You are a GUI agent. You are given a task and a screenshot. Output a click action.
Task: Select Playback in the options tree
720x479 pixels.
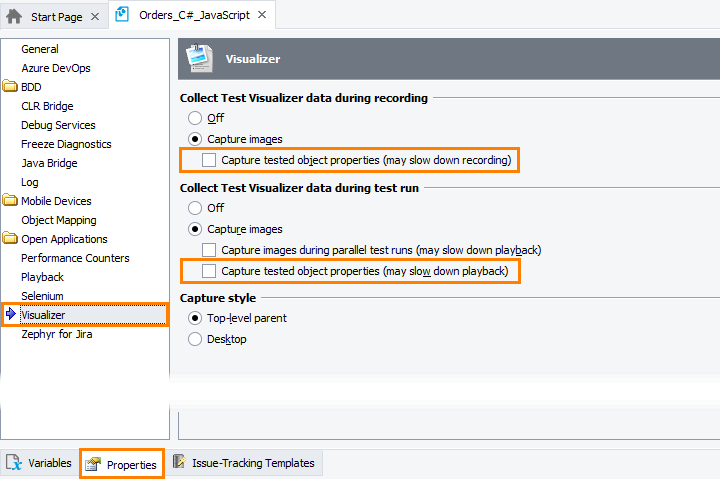tap(42, 277)
